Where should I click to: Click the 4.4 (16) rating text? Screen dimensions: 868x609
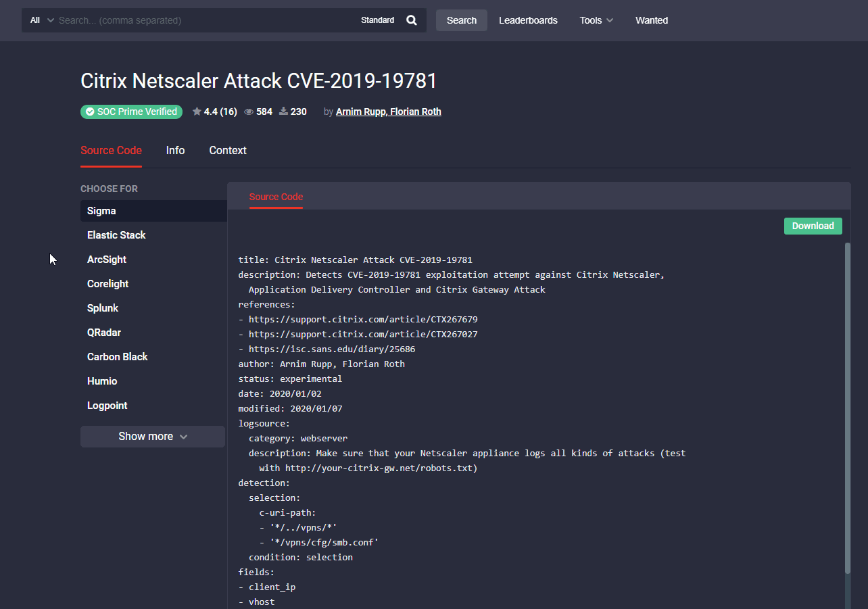pos(220,112)
